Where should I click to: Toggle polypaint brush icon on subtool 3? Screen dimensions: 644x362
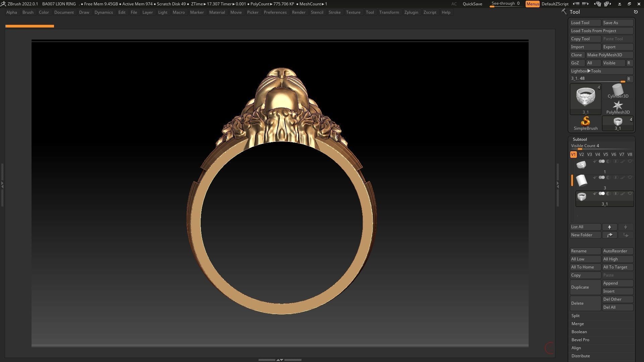(x=623, y=178)
